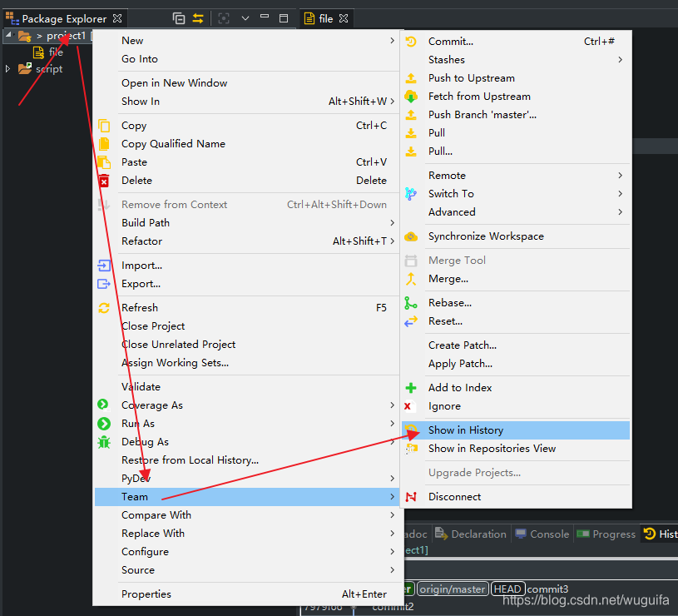This screenshot has height=616, width=678.
Task: Open the Package Explorer view menu chevron
Action: [245, 18]
